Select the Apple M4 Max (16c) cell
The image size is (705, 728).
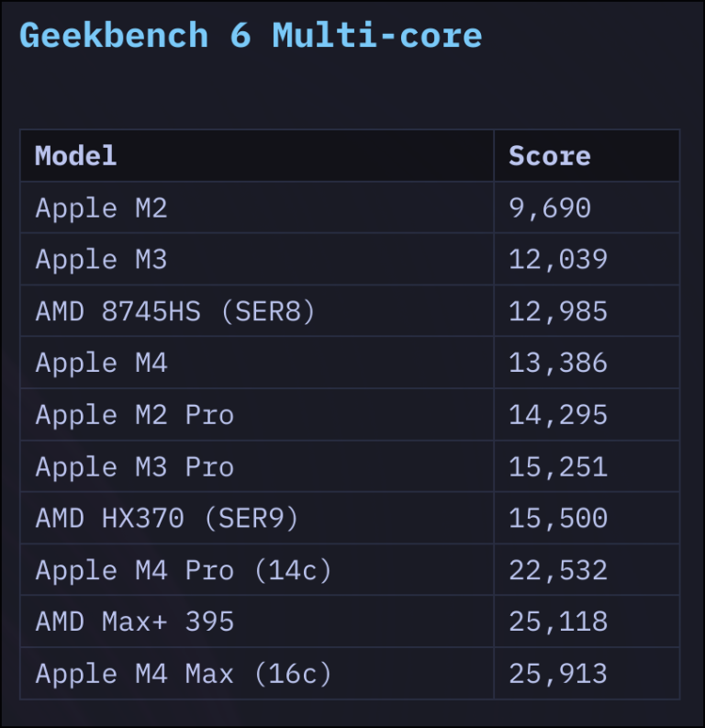tap(184, 675)
